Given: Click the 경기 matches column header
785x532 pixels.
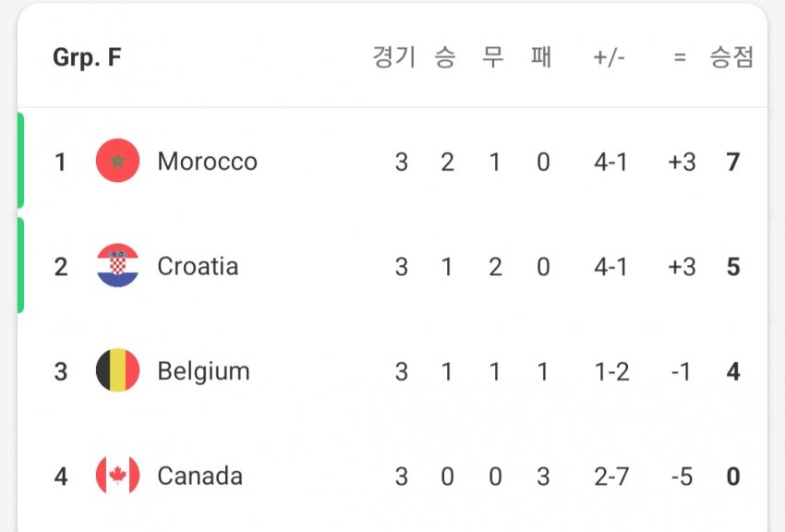Looking at the screenshot, I should tap(394, 56).
